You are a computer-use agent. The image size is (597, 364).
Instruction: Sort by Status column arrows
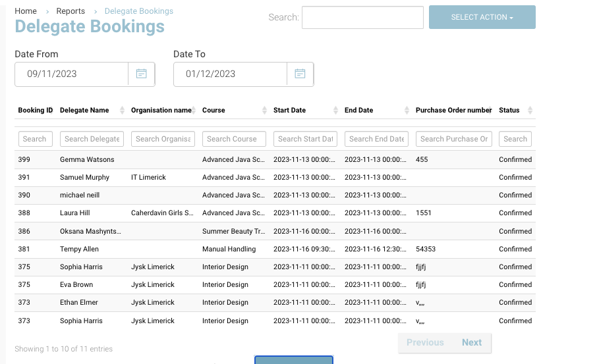click(530, 111)
